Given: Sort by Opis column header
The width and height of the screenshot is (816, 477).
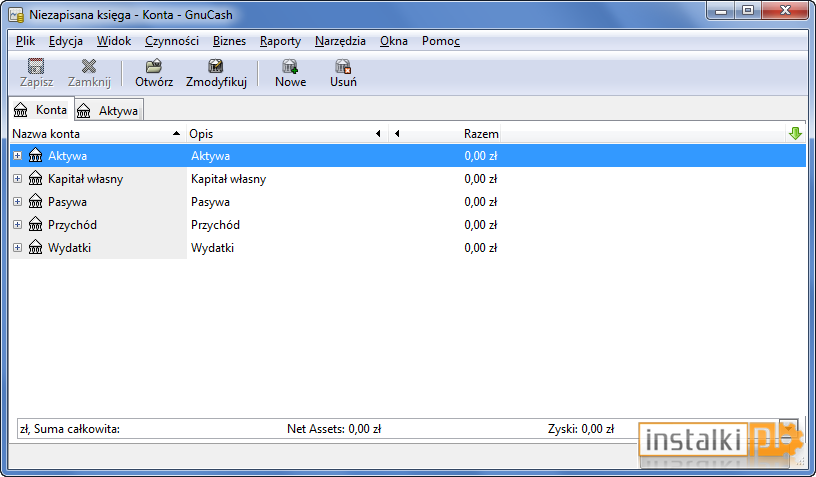Looking at the screenshot, I should (287, 134).
